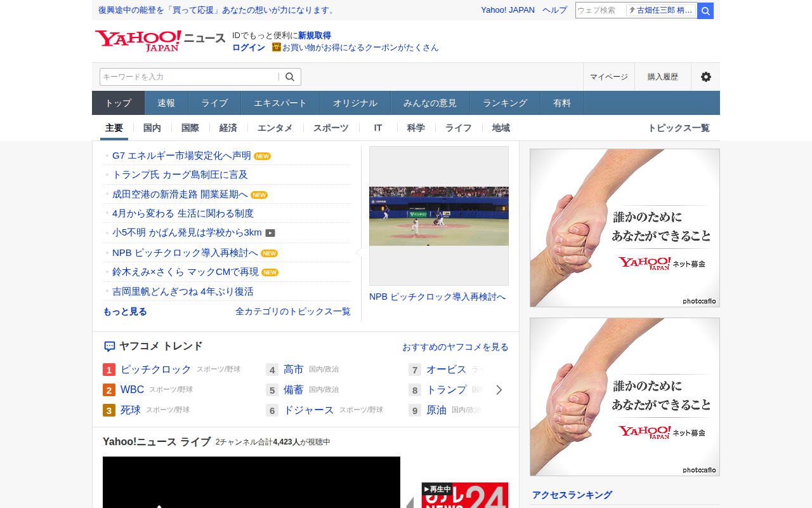Switch to the ライブ tab
The height and width of the screenshot is (508, 812).
[x=214, y=103]
